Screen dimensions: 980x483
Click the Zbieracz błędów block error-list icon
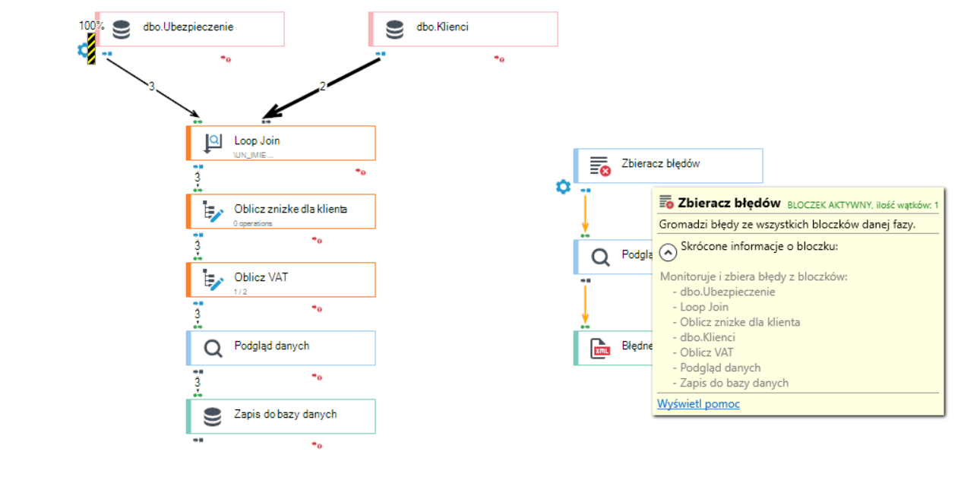coord(601,166)
